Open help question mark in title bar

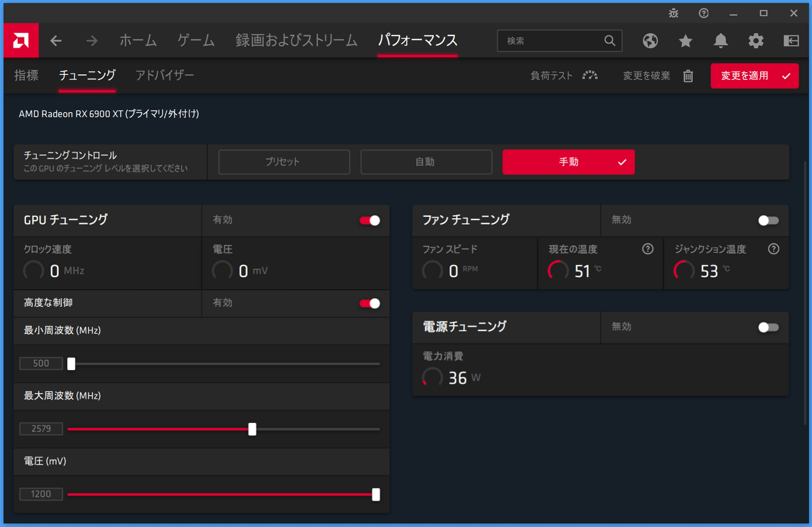(704, 13)
